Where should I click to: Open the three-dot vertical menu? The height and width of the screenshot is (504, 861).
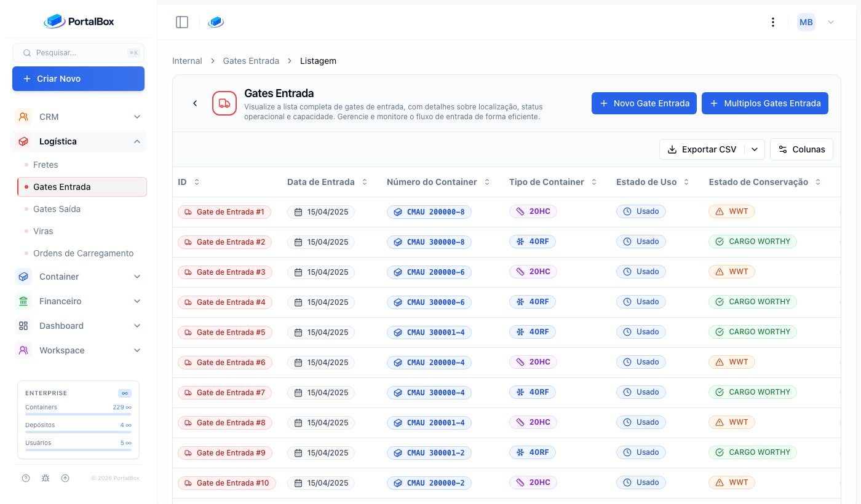773,22
